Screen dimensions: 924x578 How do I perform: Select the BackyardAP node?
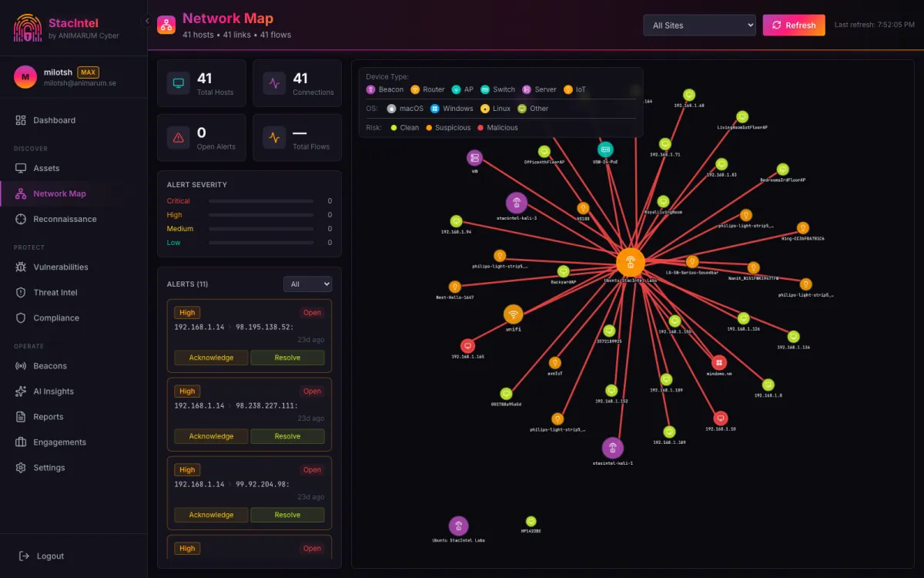[x=564, y=271]
